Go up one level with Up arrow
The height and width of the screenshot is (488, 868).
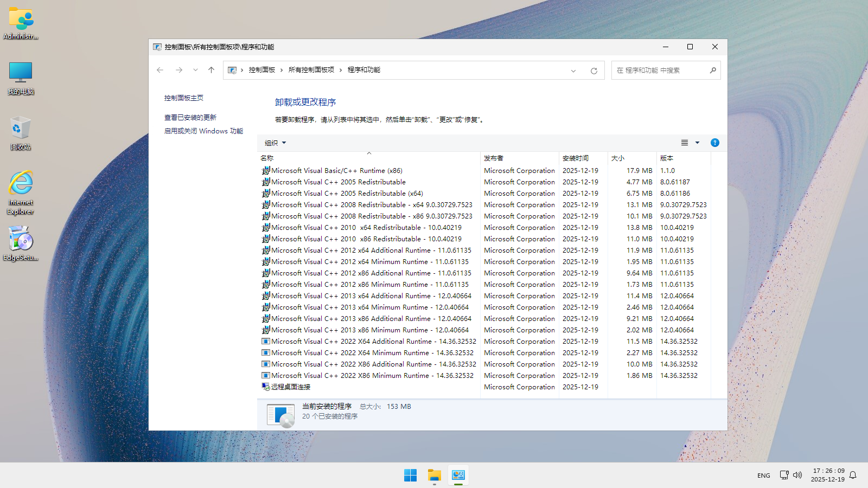(x=212, y=70)
